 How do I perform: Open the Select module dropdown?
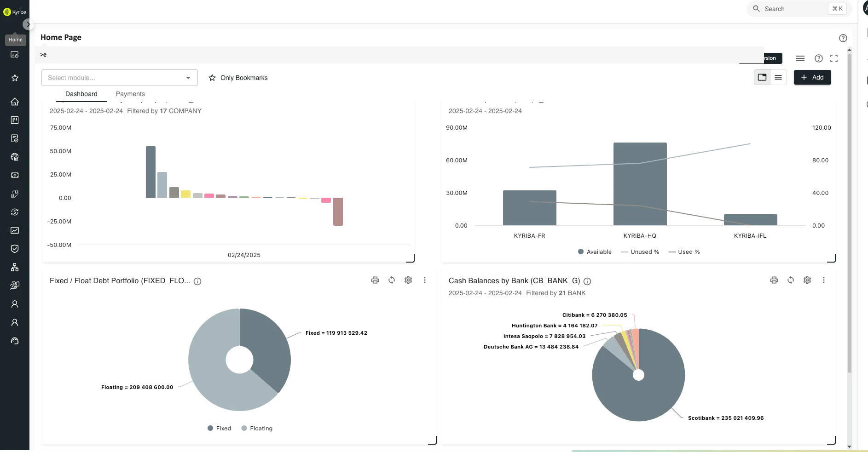pyautogui.click(x=119, y=77)
